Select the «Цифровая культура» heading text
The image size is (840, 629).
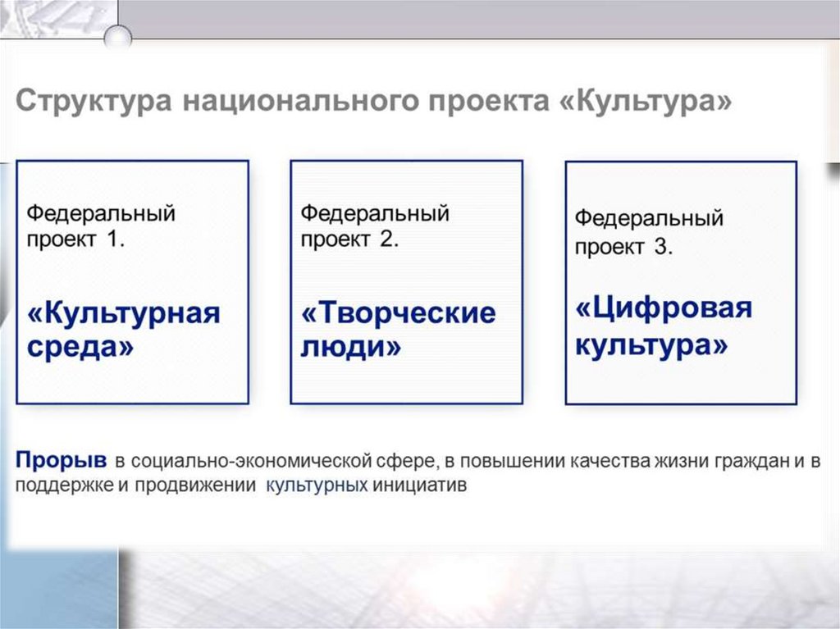click(x=664, y=326)
